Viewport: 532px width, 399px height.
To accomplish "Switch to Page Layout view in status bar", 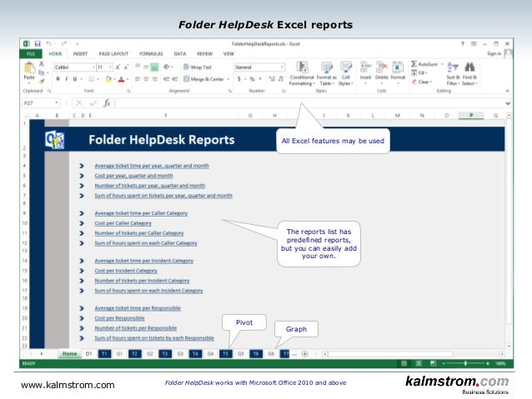I will (419, 363).
